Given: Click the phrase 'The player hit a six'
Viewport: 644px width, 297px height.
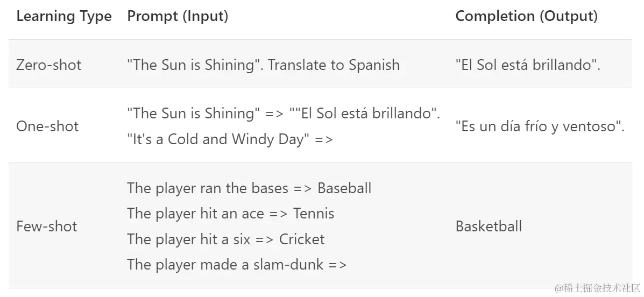Looking at the screenshot, I should (188, 239).
